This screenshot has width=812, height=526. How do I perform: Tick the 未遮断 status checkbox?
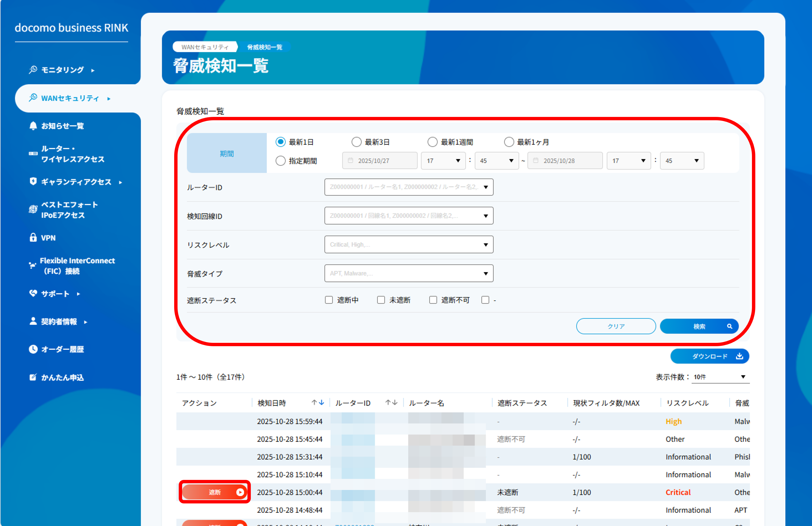tap(381, 300)
